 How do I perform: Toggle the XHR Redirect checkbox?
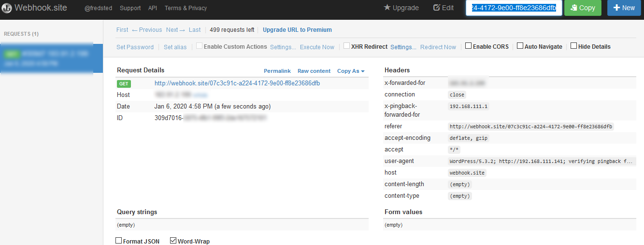click(347, 46)
